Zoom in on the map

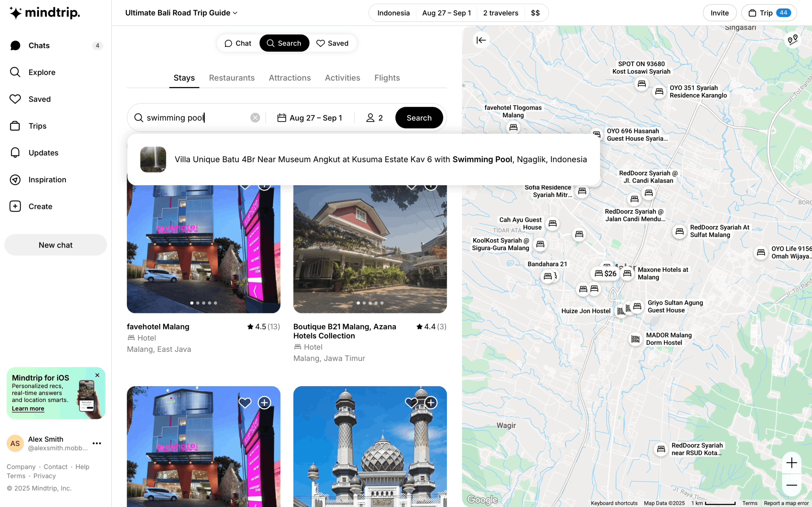791,463
